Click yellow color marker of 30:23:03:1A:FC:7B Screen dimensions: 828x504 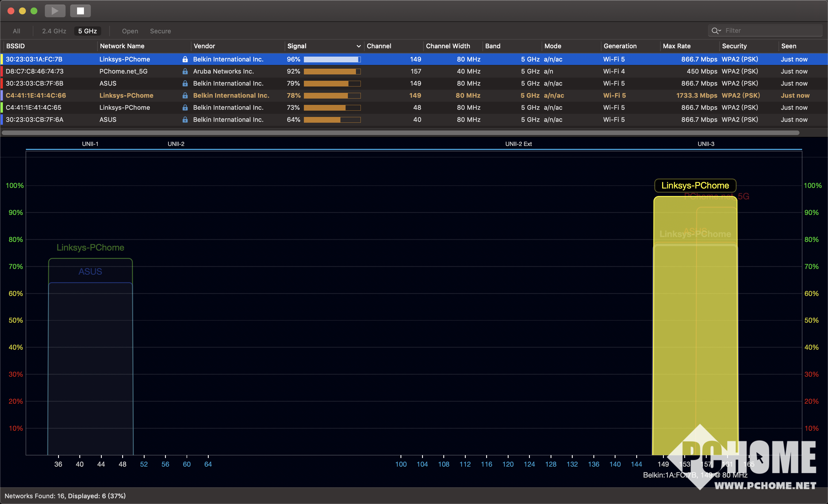coord(2,59)
